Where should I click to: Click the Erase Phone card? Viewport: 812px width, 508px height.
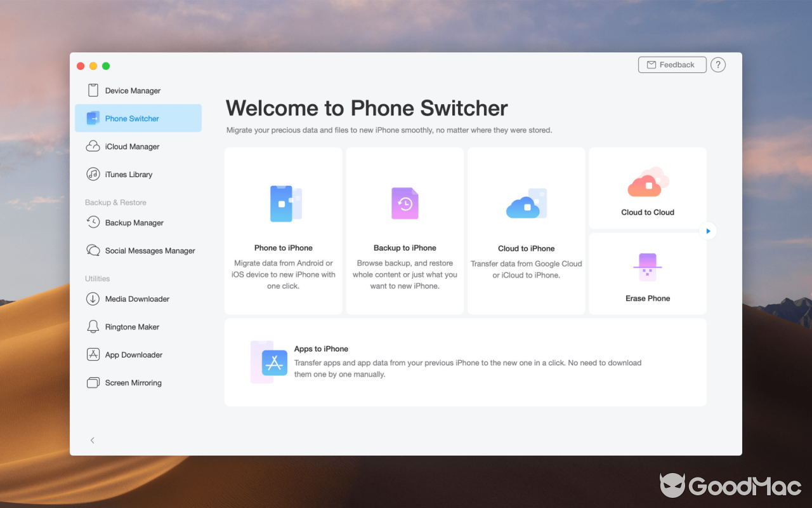pyautogui.click(x=647, y=274)
